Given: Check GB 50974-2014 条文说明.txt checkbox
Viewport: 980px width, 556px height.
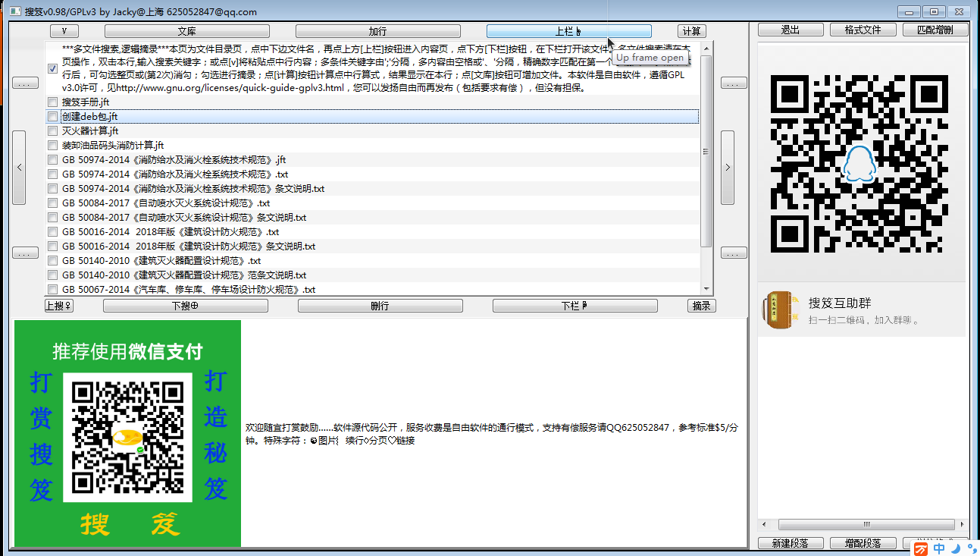Looking at the screenshot, I should click(x=52, y=189).
